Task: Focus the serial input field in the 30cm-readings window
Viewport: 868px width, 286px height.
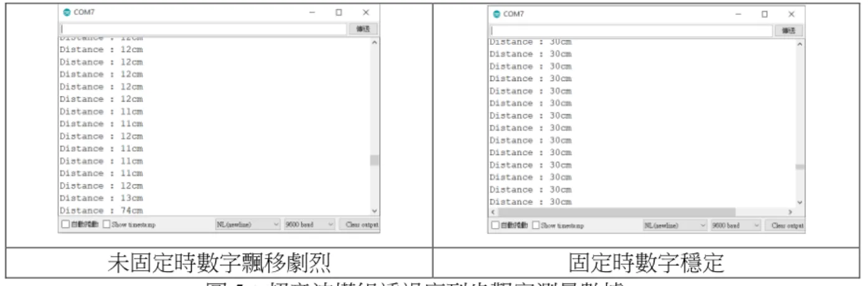Action: click(x=630, y=31)
